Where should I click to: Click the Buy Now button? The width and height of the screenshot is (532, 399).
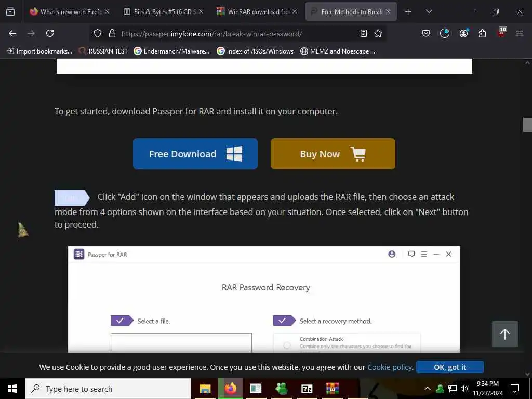click(x=333, y=154)
